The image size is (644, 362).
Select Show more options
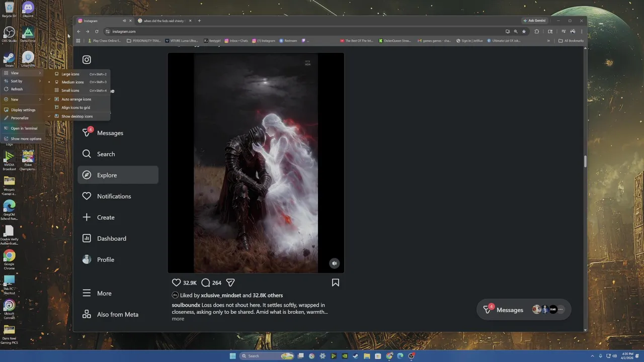pos(23,139)
